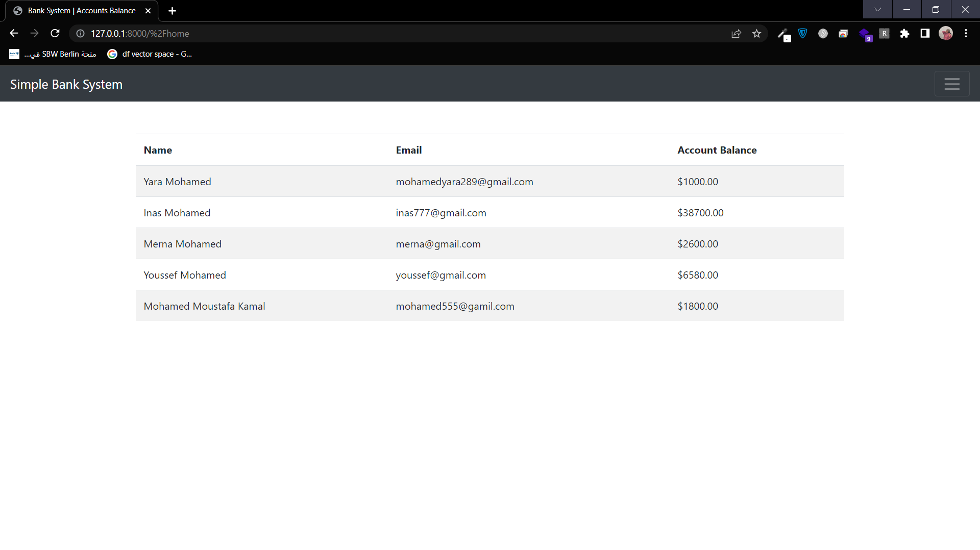
Task: Expand the back navigation arrow
Action: (13, 33)
